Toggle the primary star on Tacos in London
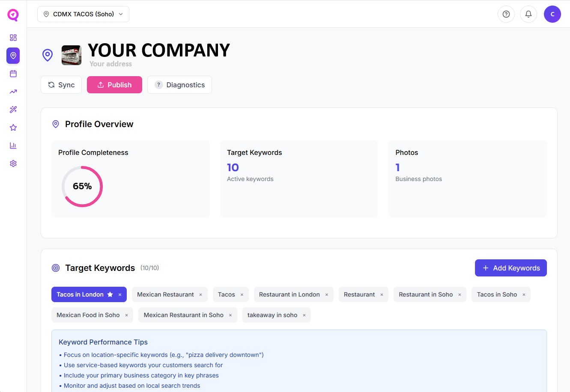 (x=110, y=294)
